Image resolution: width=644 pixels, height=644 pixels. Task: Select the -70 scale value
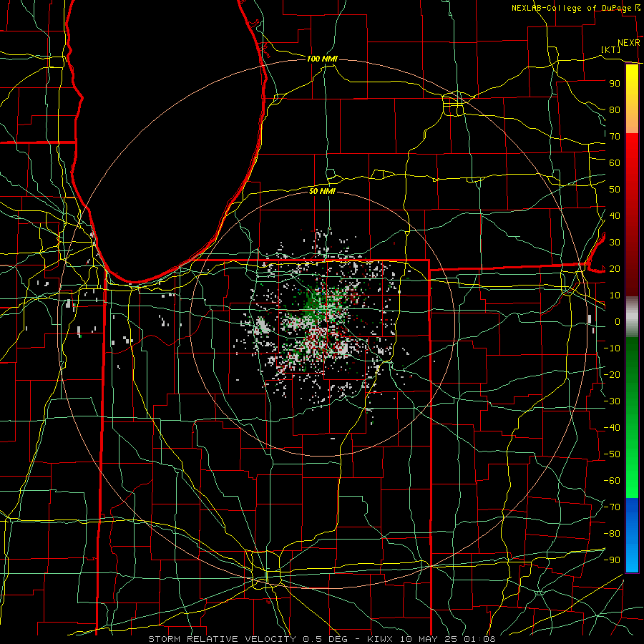coord(612,507)
